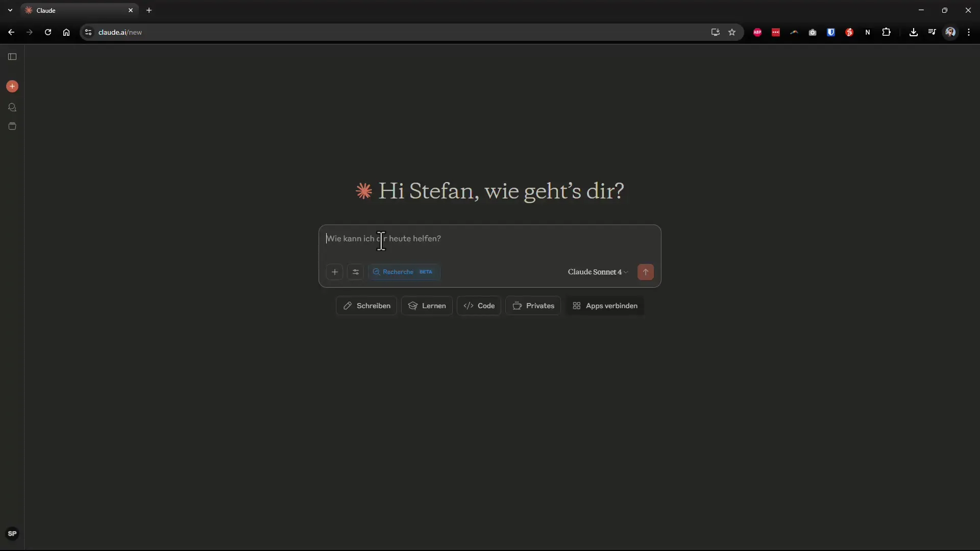
Task: Click the Lernen suggestion button
Action: (427, 306)
